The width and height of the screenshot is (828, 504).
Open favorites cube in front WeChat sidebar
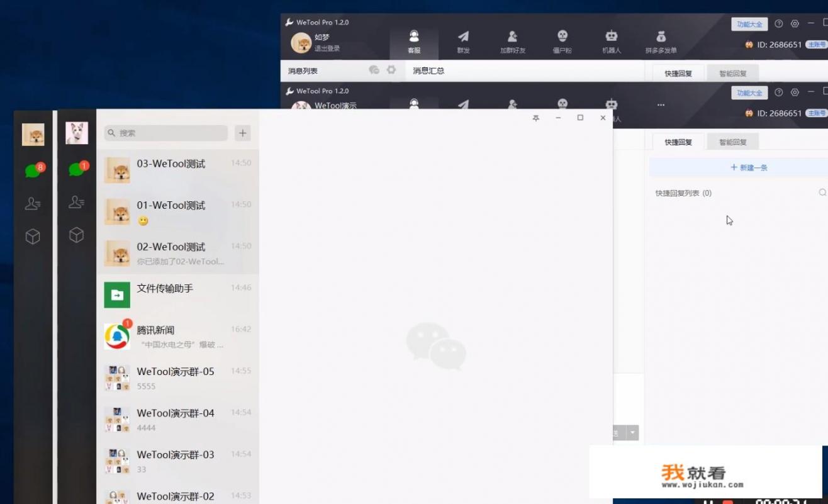pyautogui.click(x=77, y=235)
